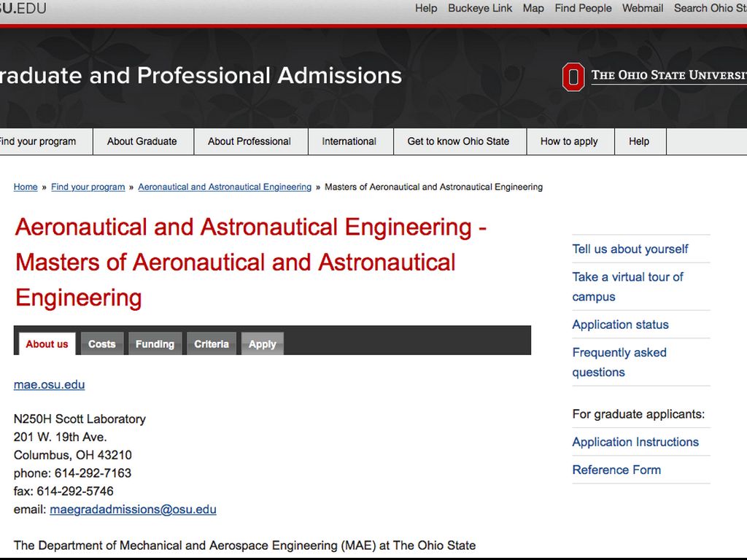This screenshot has width=747, height=560.
Task: Open Find People in top bar
Action: click(584, 8)
